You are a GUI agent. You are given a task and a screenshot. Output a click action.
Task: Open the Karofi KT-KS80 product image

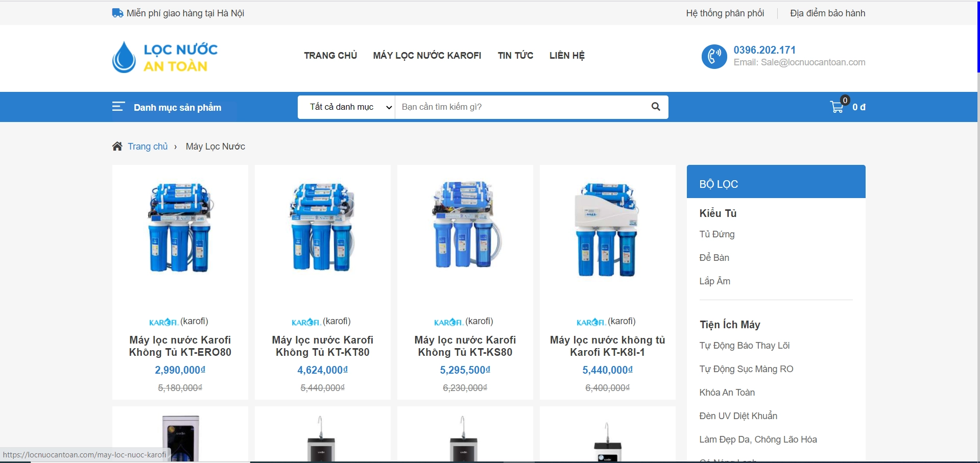coord(465,227)
